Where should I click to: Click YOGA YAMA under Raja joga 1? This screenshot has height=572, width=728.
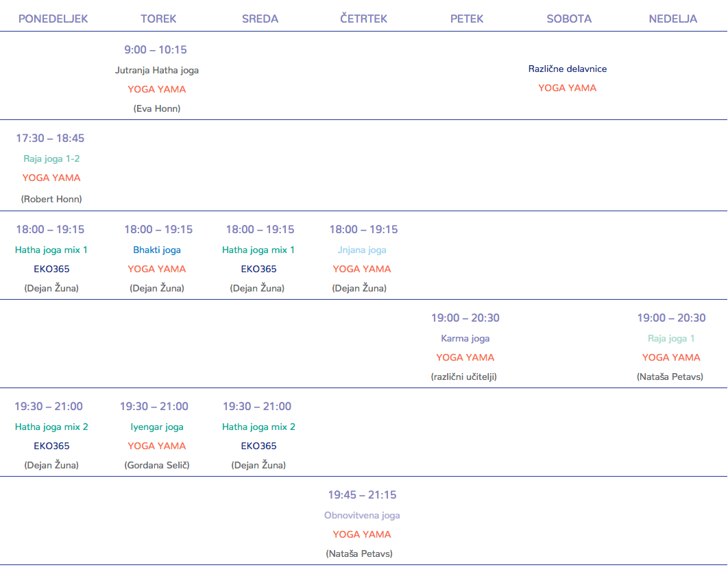point(671,358)
